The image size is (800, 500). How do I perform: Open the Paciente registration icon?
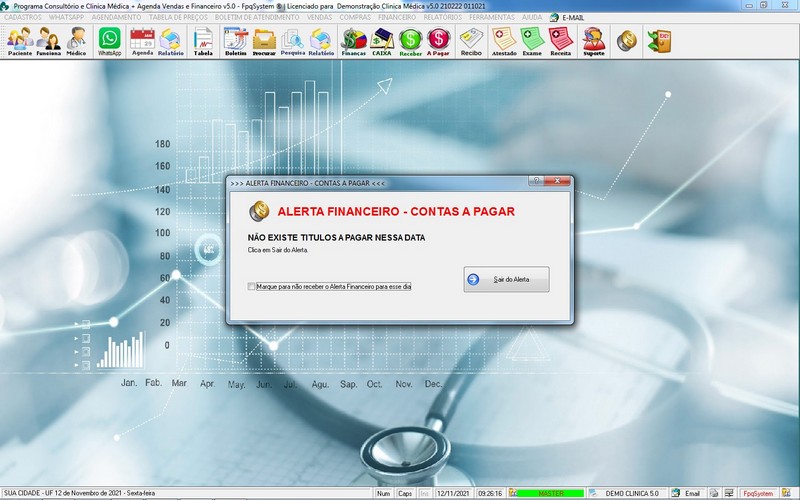tap(20, 41)
